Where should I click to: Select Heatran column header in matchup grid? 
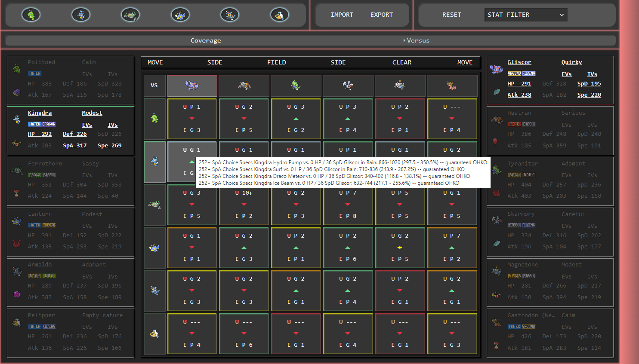(x=244, y=86)
